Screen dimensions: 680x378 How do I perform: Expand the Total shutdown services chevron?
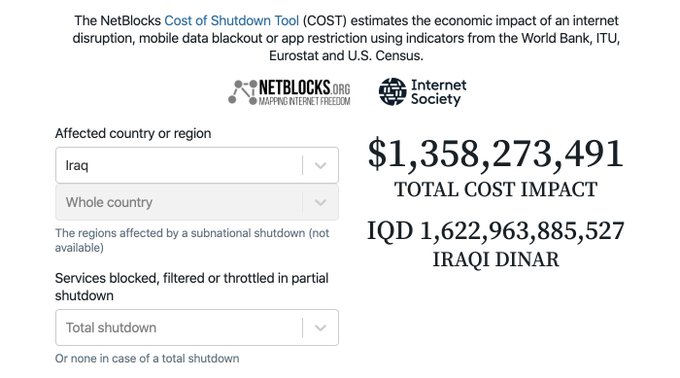320,328
